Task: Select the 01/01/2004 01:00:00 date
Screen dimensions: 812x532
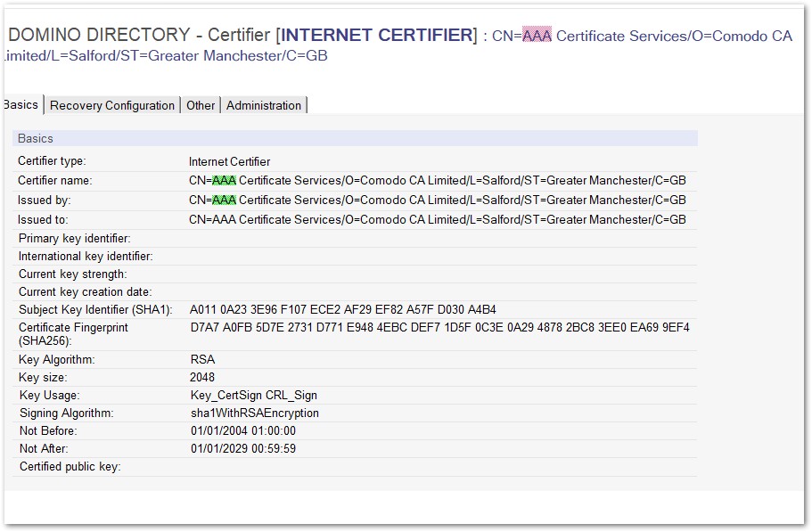Action: (x=242, y=431)
